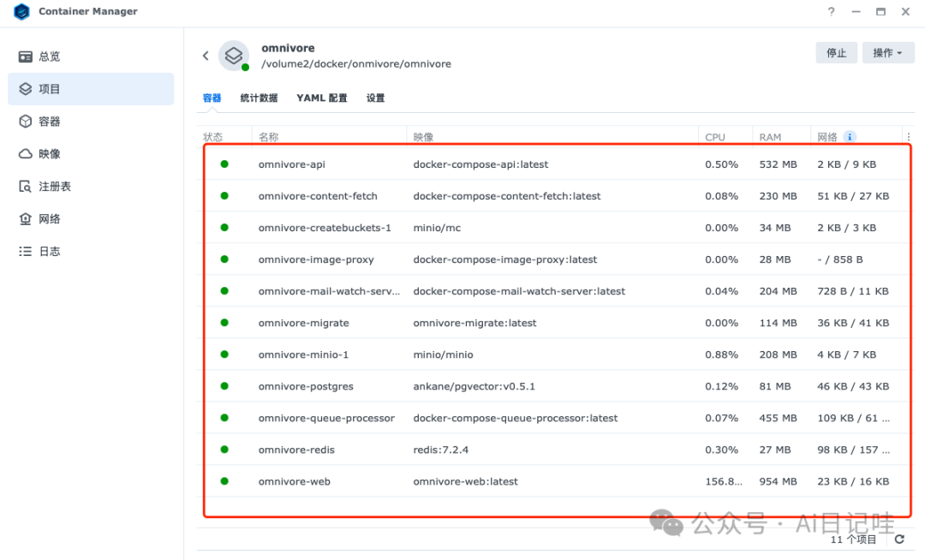Select the omnivore-mail-watch-serv... container name

point(329,291)
